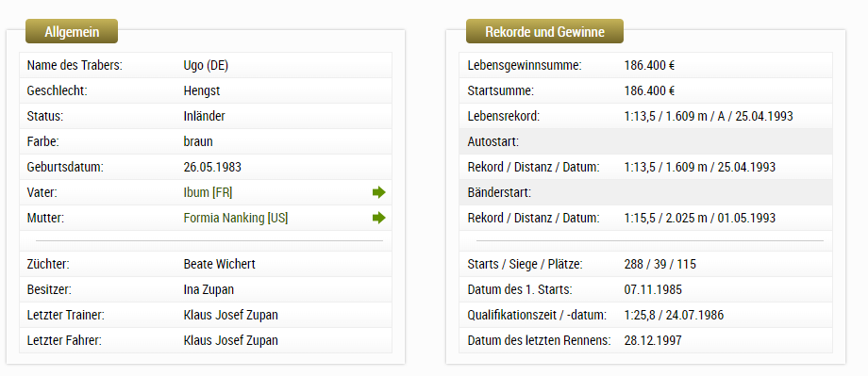Screen dimensions: 868x376
Task: Click the Lebensgewinnsumme value 186.400 €
Action: 649,65
